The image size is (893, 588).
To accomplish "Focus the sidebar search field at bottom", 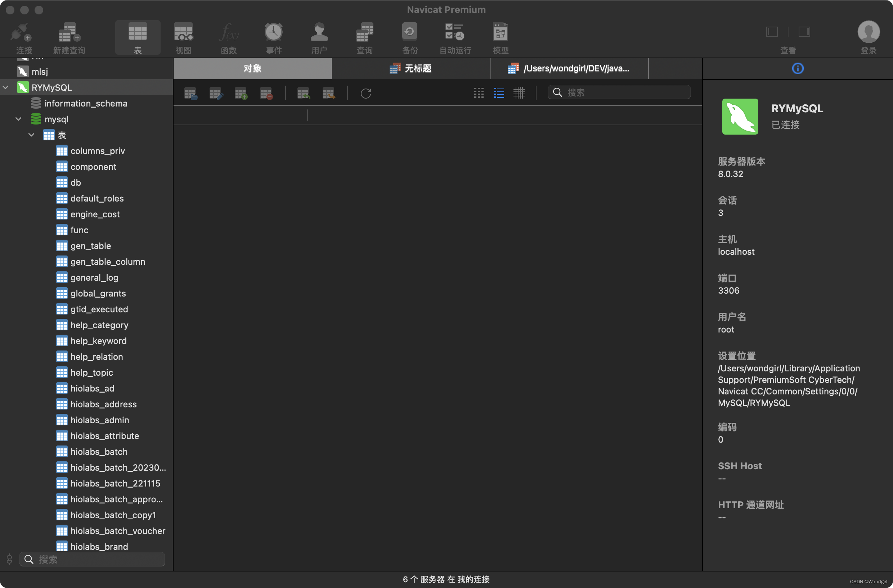I will coord(92,559).
